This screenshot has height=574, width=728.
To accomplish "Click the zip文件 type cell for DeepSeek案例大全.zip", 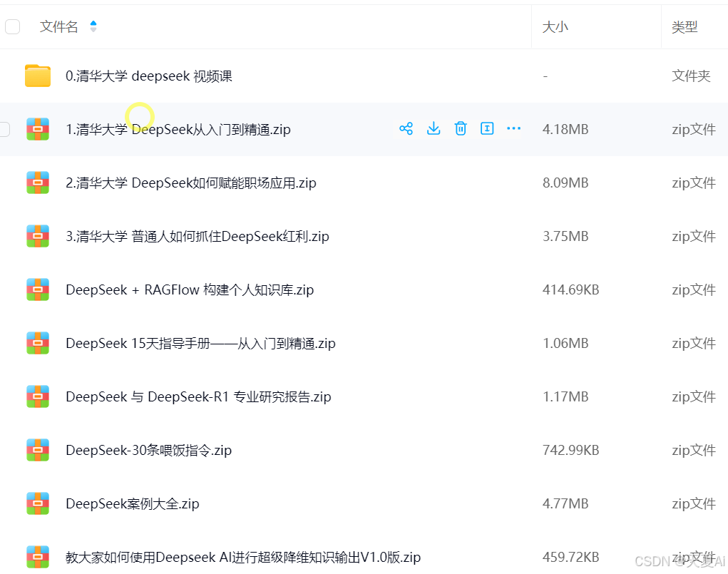I will click(x=694, y=503).
